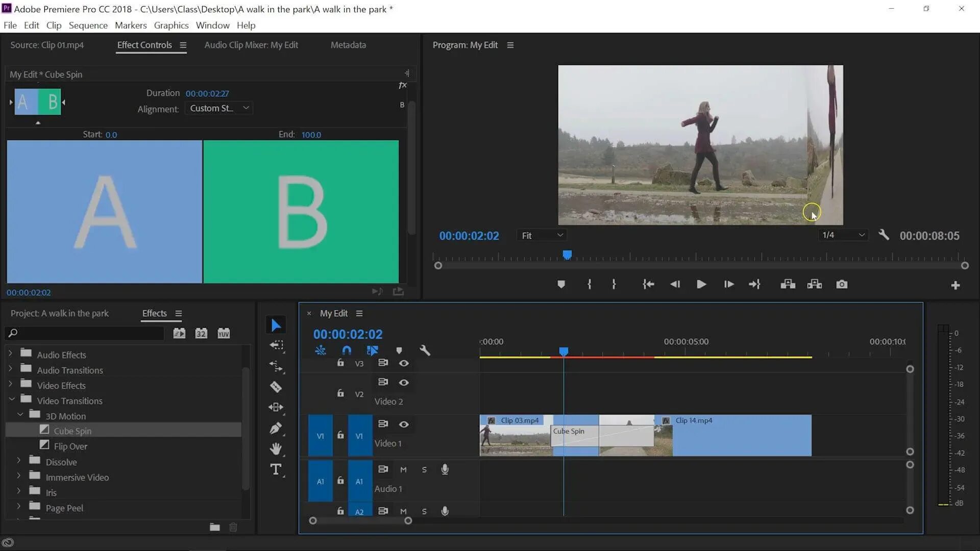This screenshot has height=551, width=980.
Task: Click the Export Frame camera icon
Action: tap(842, 285)
